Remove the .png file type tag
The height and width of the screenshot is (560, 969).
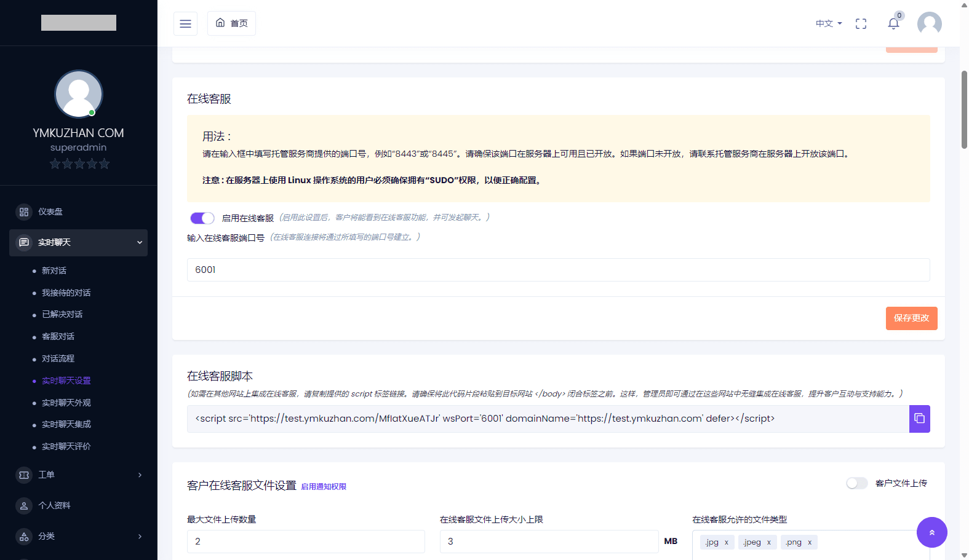[810, 542]
